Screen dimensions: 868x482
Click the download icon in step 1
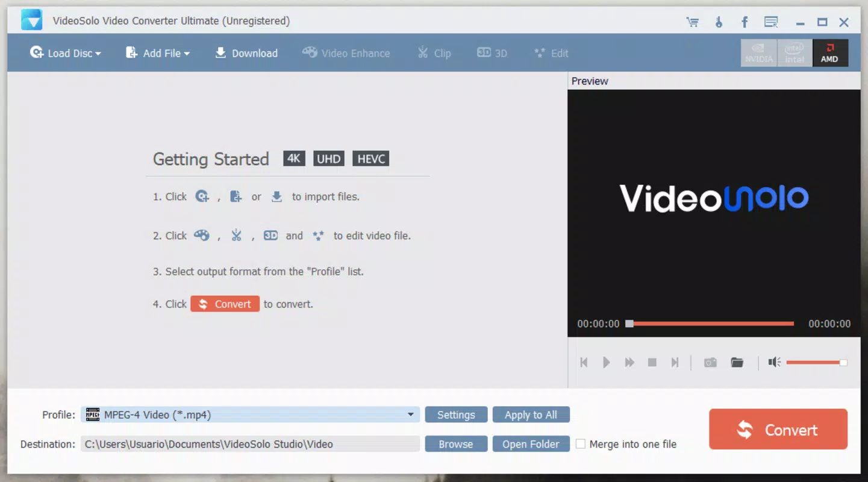(276, 196)
